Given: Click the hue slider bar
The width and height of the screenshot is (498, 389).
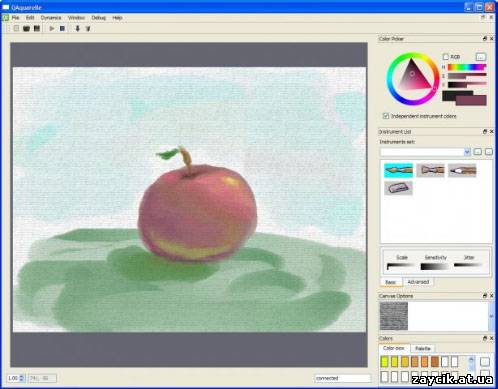Looking at the screenshot, I should tap(467, 67).
